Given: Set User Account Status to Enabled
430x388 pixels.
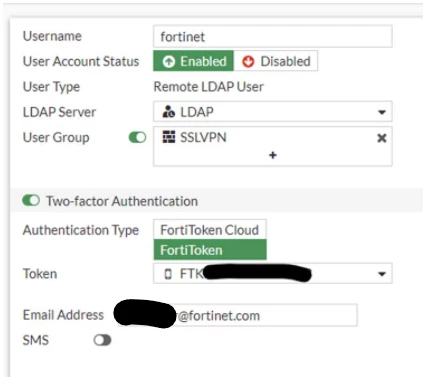Looking at the screenshot, I should pos(194,61).
